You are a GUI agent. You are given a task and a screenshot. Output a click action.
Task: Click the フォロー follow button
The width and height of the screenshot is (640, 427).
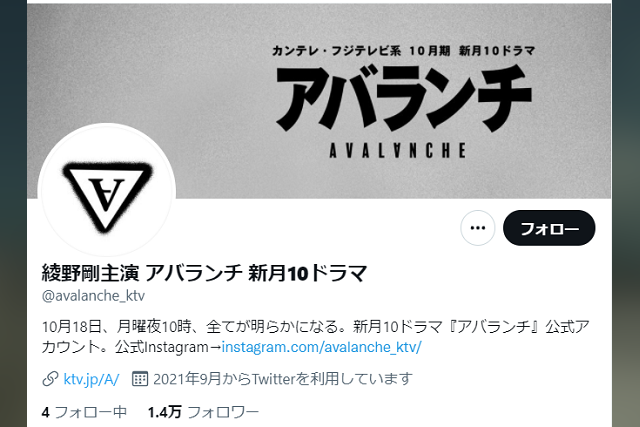549,228
